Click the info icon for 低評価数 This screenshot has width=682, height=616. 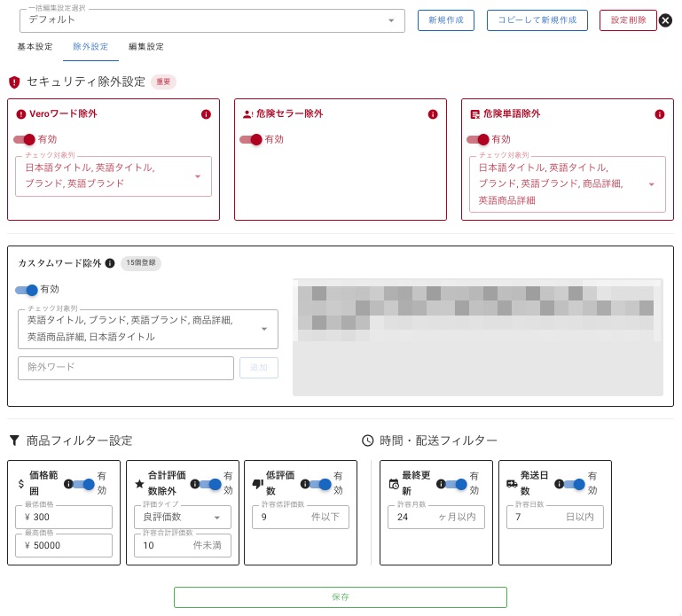pyautogui.click(x=305, y=484)
